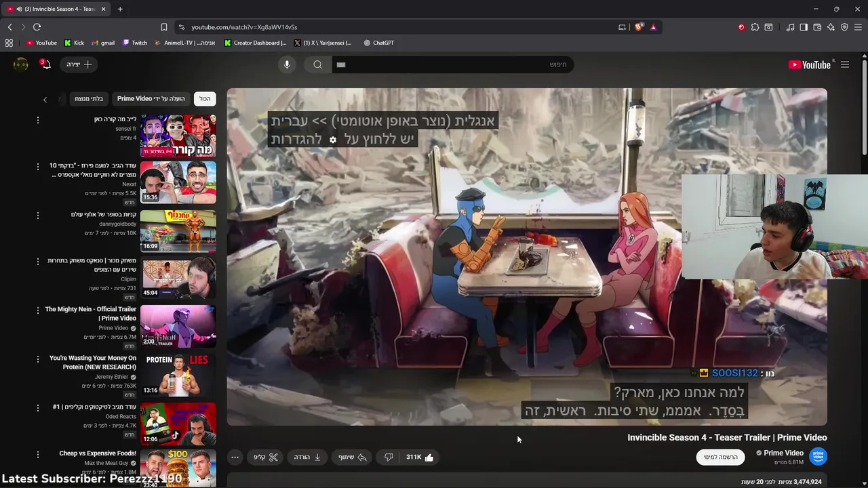The width and height of the screenshot is (868, 488).
Task: Click the create button with plus sign
Action: [79, 64]
